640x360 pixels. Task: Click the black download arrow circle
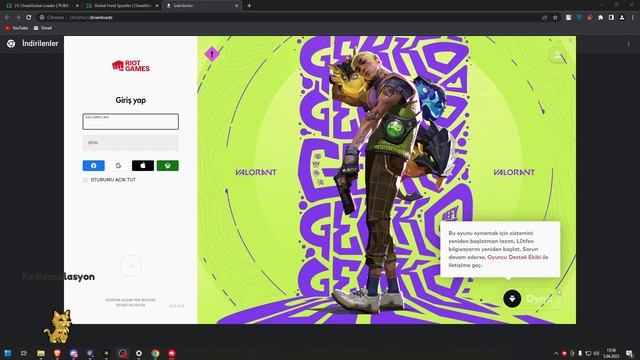pyautogui.click(x=512, y=299)
